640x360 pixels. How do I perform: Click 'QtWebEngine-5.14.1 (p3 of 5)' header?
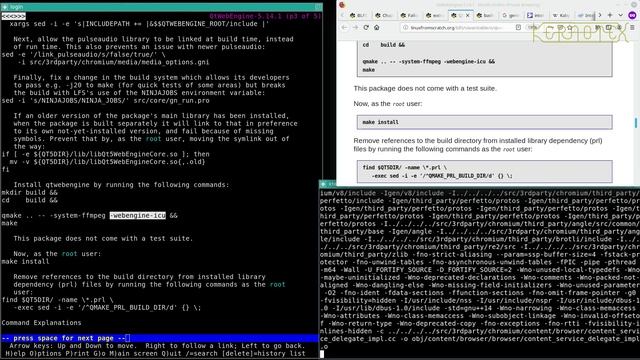tap(265, 16)
